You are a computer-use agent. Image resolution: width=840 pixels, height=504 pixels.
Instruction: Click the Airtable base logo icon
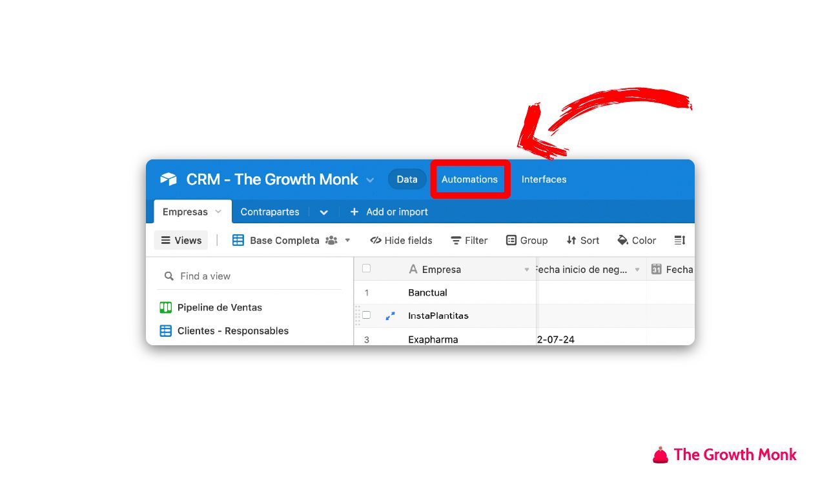[169, 179]
